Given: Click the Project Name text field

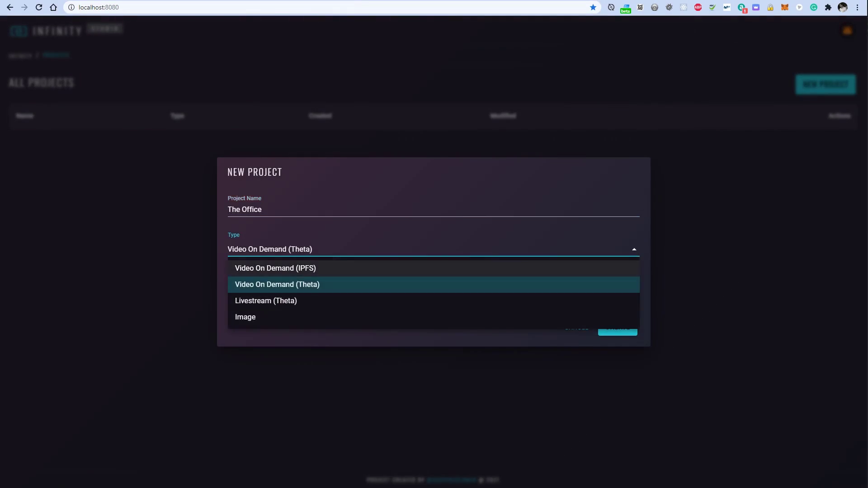Looking at the screenshot, I should tap(433, 210).
